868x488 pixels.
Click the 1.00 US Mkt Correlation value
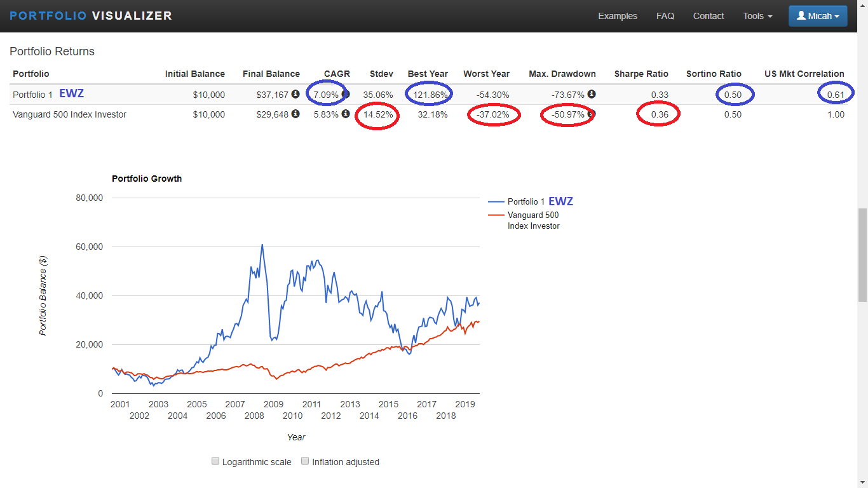pyautogui.click(x=836, y=114)
